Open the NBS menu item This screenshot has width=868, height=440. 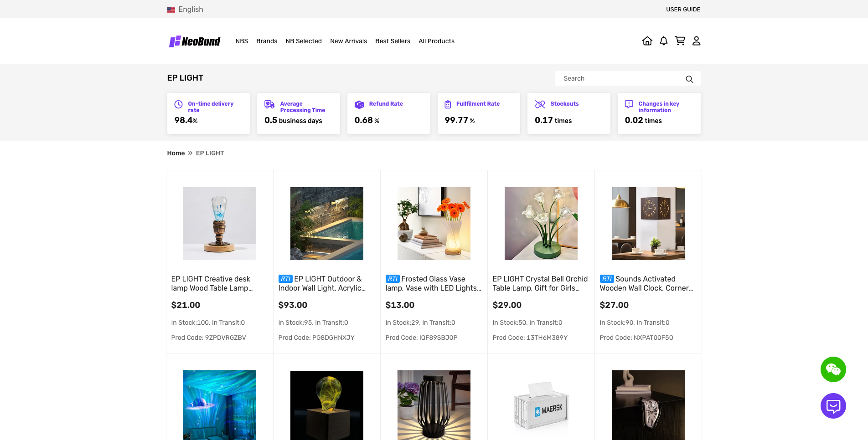242,41
